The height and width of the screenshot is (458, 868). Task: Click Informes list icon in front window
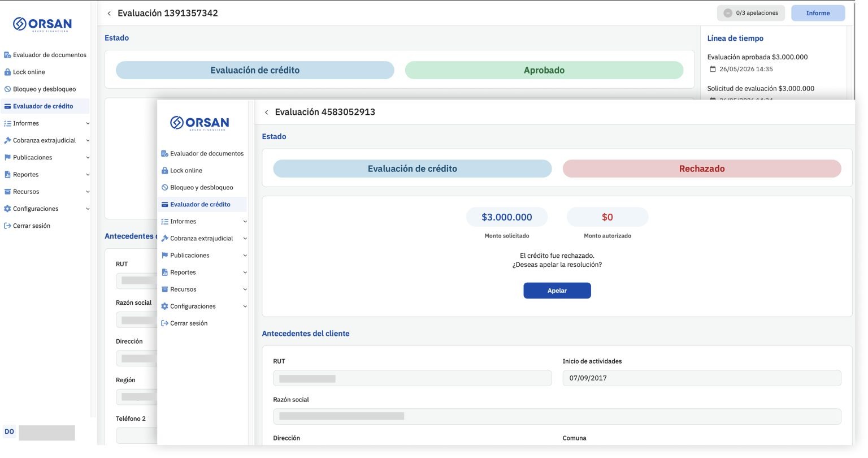pyautogui.click(x=164, y=221)
